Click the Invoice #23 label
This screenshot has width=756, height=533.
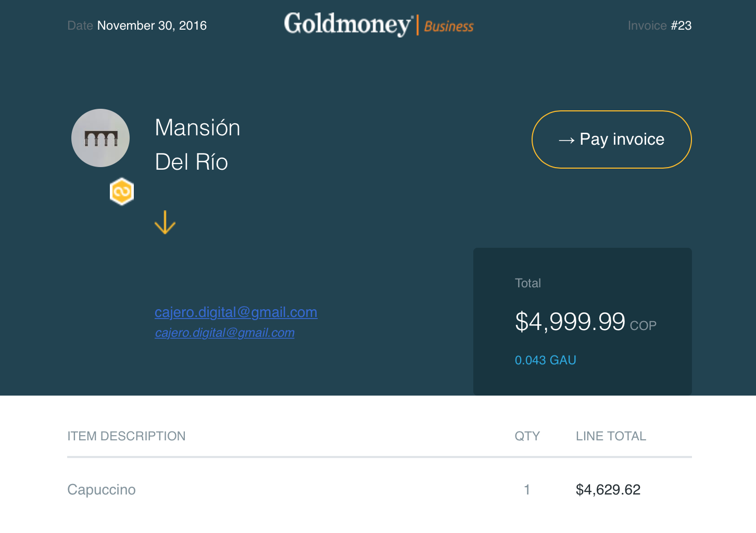(660, 26)
